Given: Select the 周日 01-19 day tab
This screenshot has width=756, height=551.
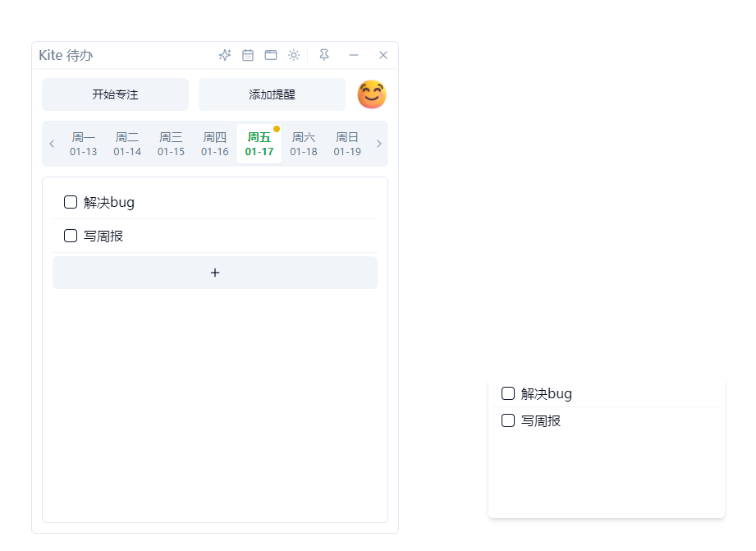Looking at the screenshot, I should pos(347,144).
